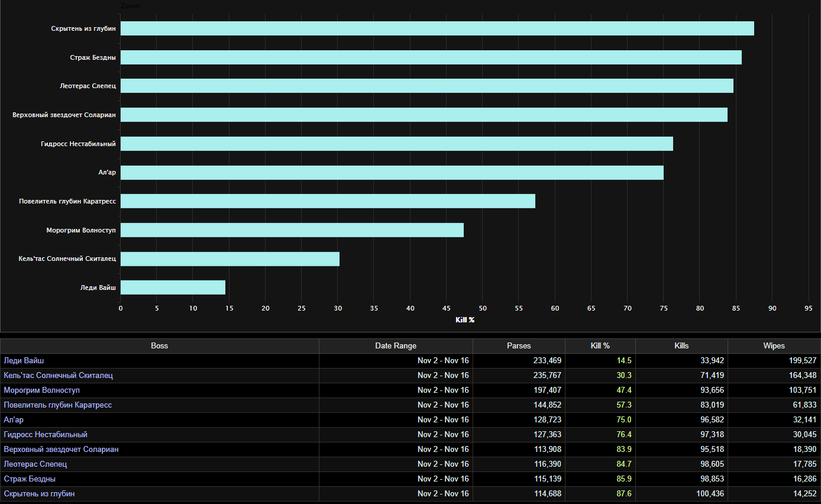Click the 84.7 kill percent cell
821x504 pixels.
600,464
